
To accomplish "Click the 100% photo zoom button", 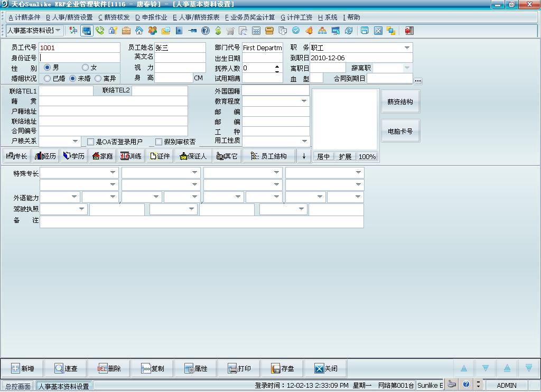I will (x=367, y=157).
